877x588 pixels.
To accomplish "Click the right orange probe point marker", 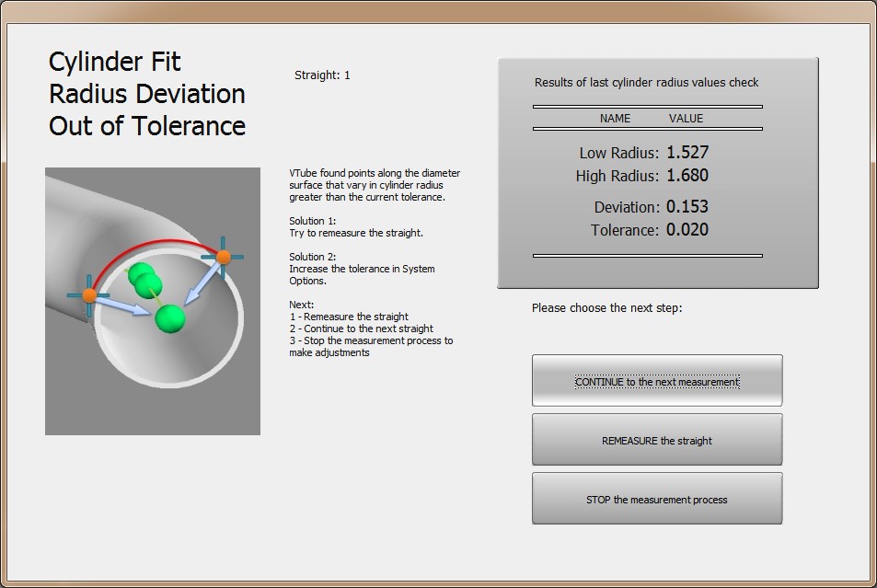I will coord(223,257).
